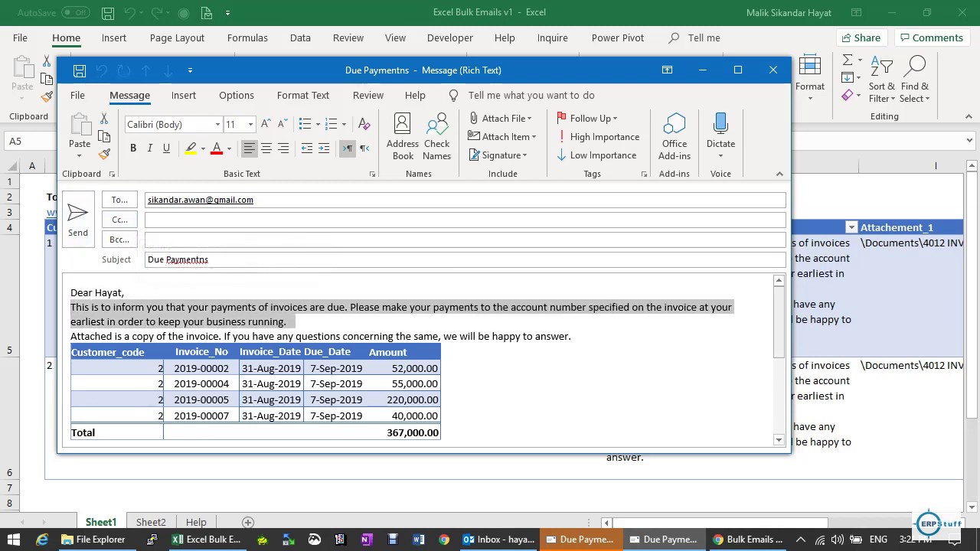980x551 pixels.
Task: Open the Bcc... recipient picker
Action: (119, 240)
